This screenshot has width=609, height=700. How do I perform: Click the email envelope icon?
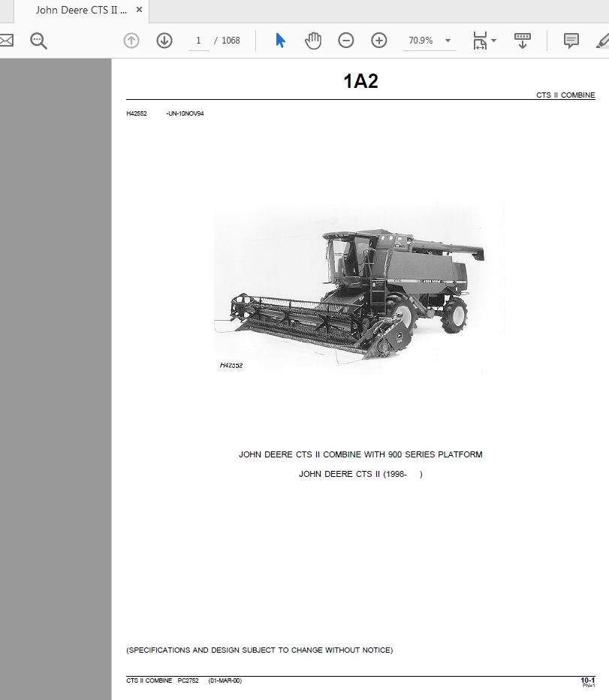[6, 41]
